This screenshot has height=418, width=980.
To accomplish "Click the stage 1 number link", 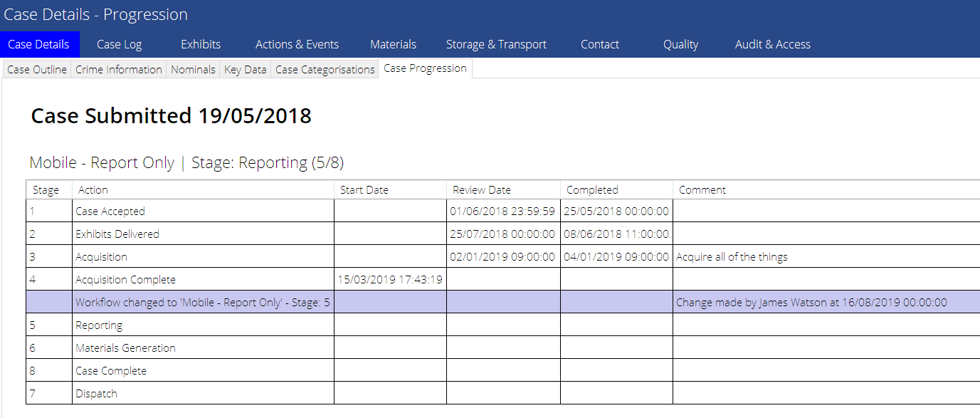I will (x=33, y=211).
